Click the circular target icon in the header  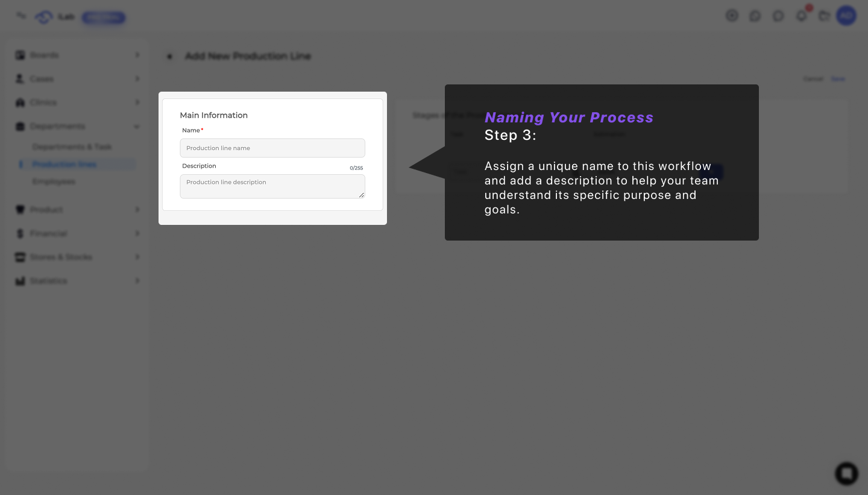732,16
